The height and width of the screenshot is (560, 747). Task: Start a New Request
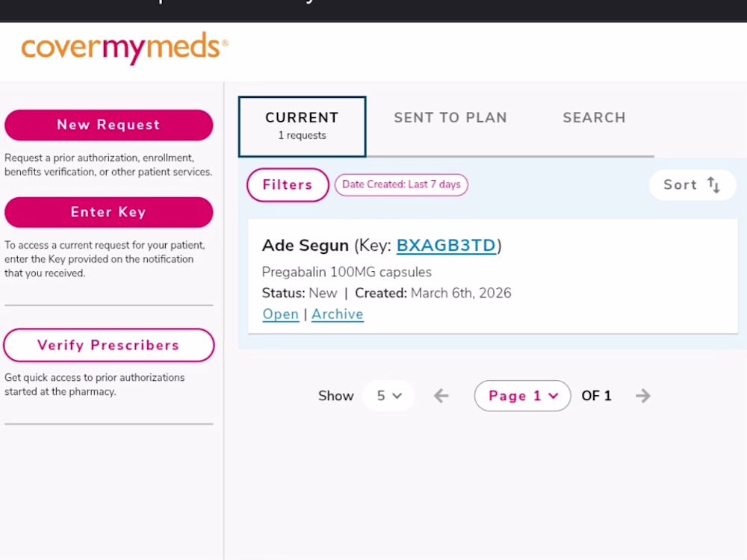(x=109, y=125)
